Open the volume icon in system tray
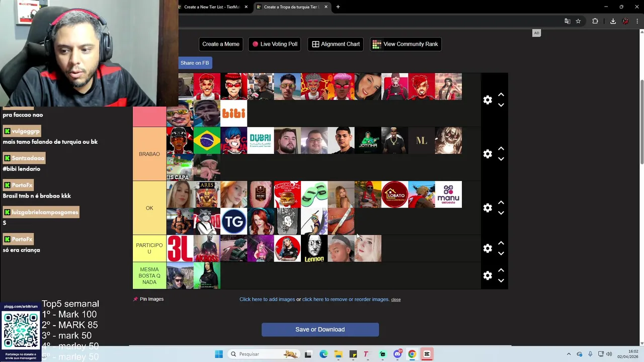644x362 pixels. [609, 354]
